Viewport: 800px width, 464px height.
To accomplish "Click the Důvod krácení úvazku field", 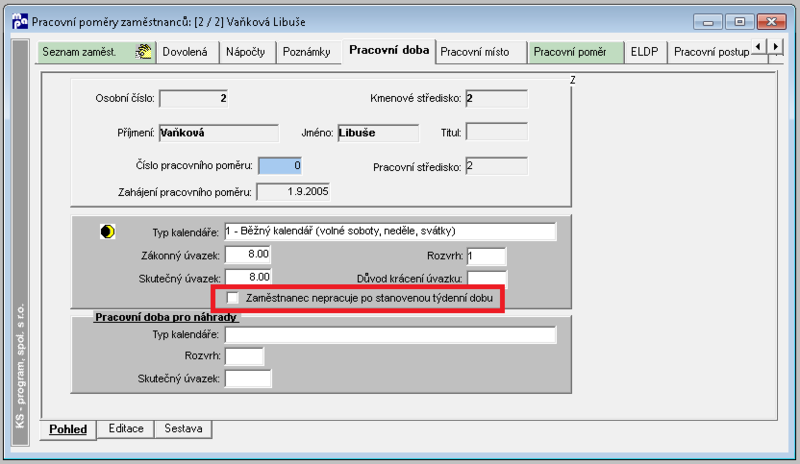I will pos(487,279).
